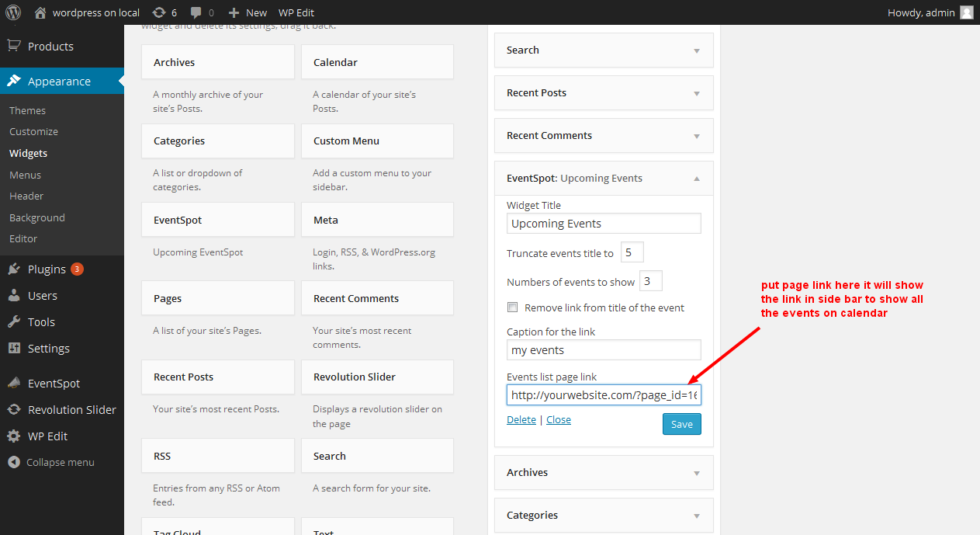980x535 pixels.
Task: Click the home icon beside wordpress on local
Action: point(40,12)
